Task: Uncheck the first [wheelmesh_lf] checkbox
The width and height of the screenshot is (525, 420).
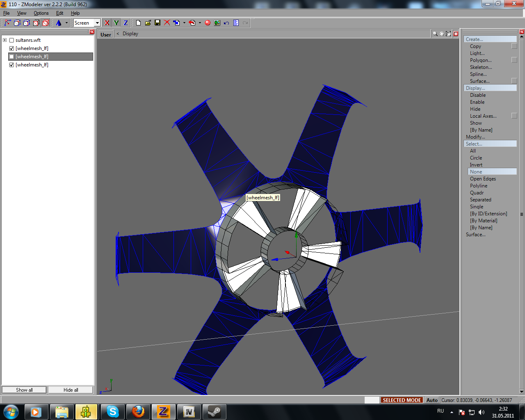Action: click(11, 48)
